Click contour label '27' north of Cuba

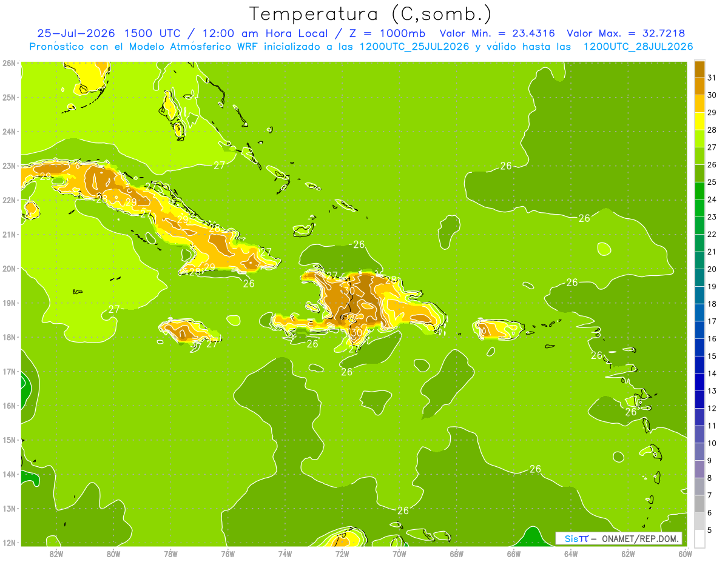(220, 165)
